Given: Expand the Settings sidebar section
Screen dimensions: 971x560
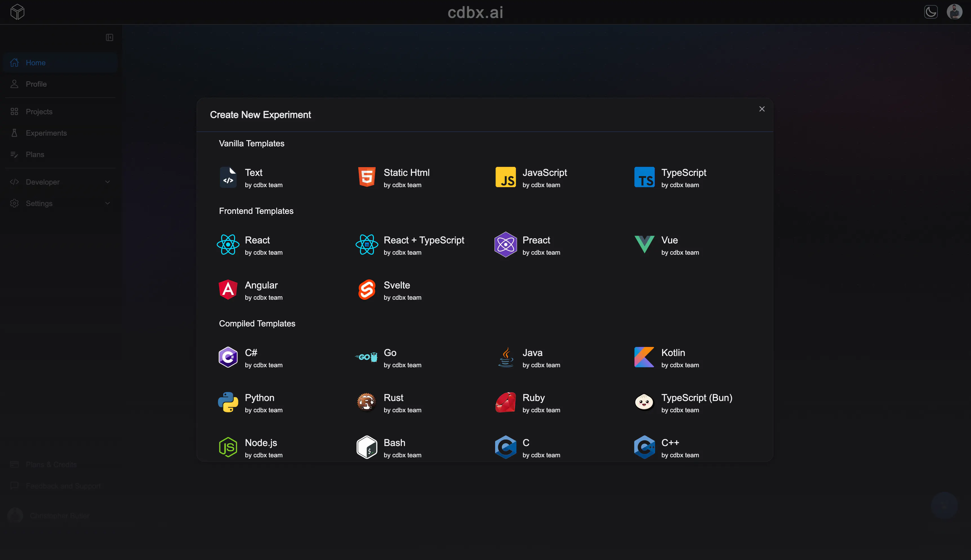Looking at the screenshot, I should click(61, 203).
